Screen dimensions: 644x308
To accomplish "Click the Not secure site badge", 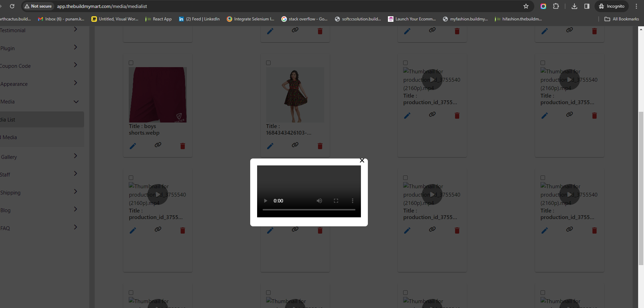I will click(x=38, y=6).
